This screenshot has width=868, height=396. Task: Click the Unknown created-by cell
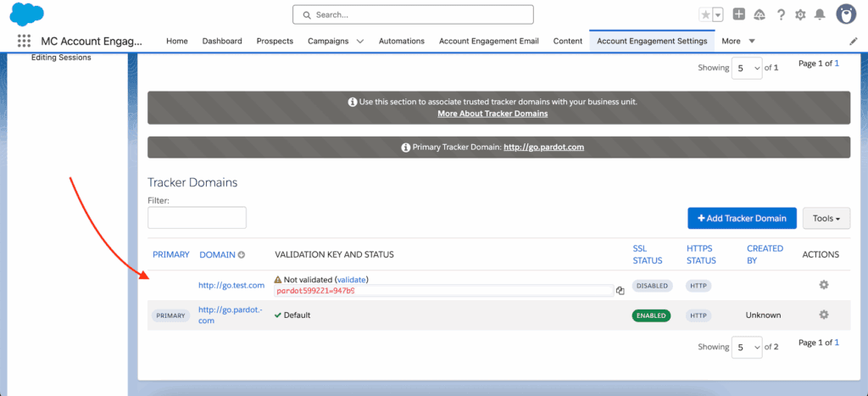[764, 315]
